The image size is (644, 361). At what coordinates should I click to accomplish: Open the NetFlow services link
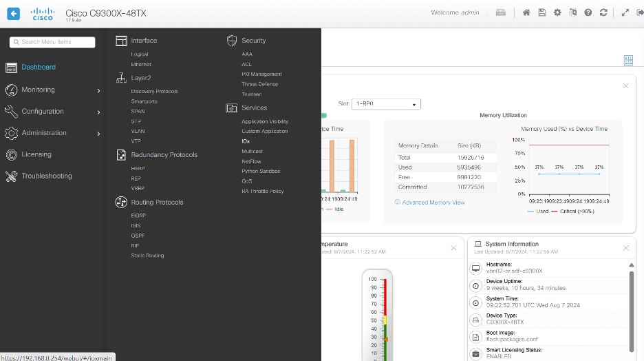pyautogui.click(x=251, y=161)
